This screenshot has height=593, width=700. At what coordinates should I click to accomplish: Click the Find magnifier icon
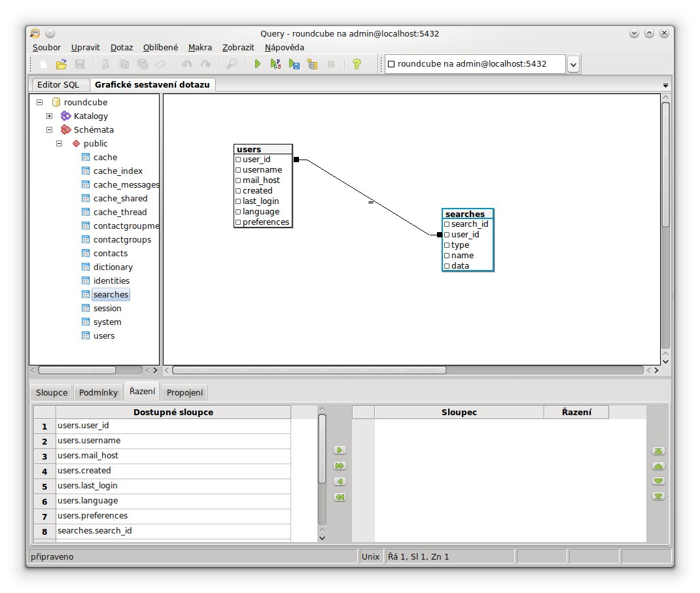click(x=231, y=64)
